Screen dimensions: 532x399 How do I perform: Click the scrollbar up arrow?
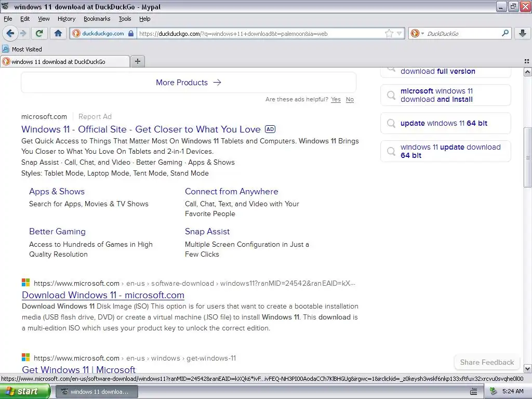[x=527, y=72]
